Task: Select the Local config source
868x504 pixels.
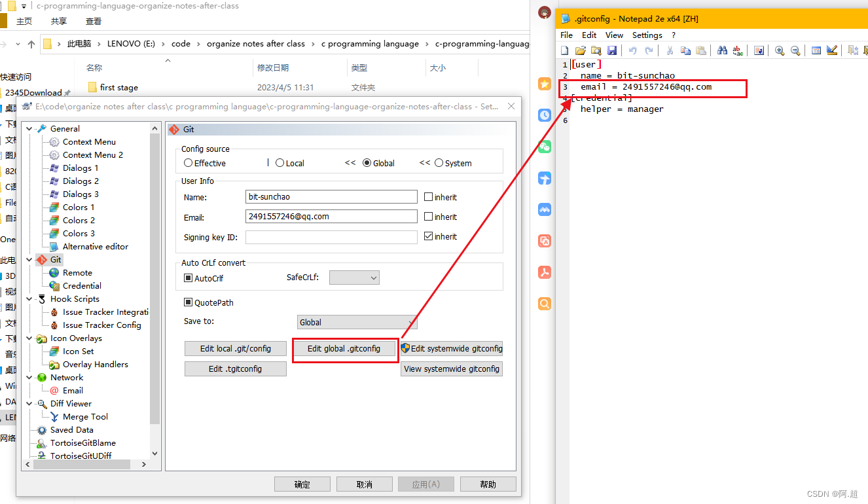Action: point(290,163)
